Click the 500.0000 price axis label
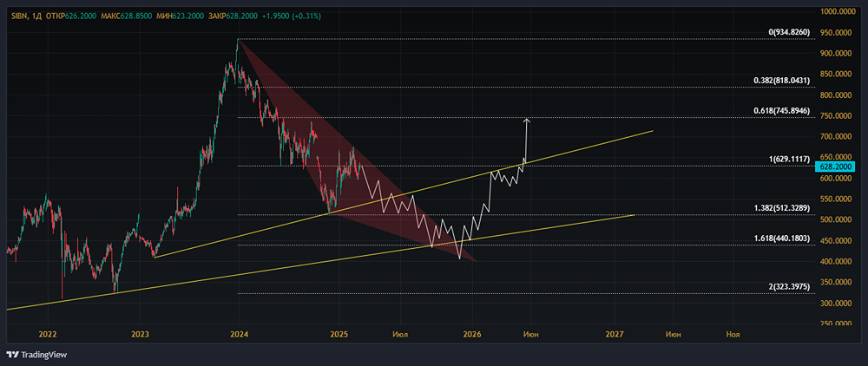The image size is (868, 366). click(837, 220)
